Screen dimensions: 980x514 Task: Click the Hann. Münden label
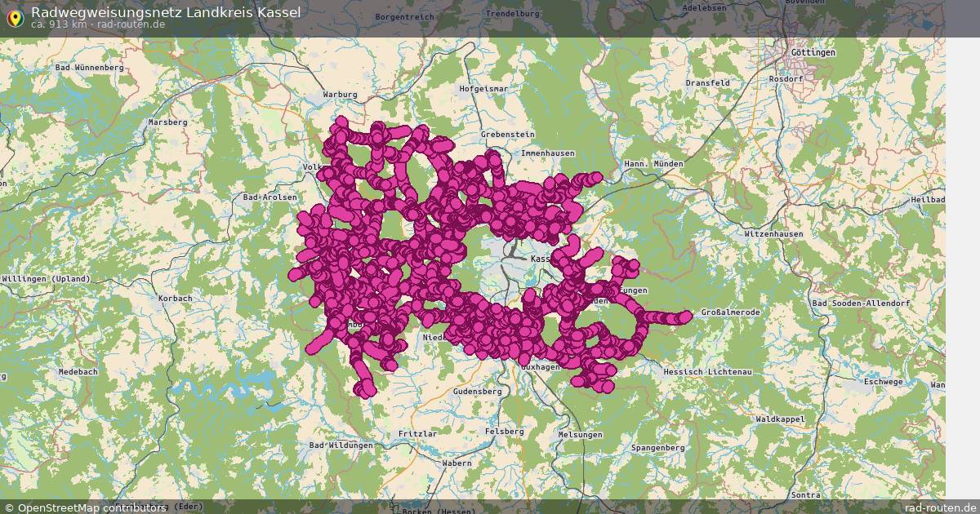point(653,163)
